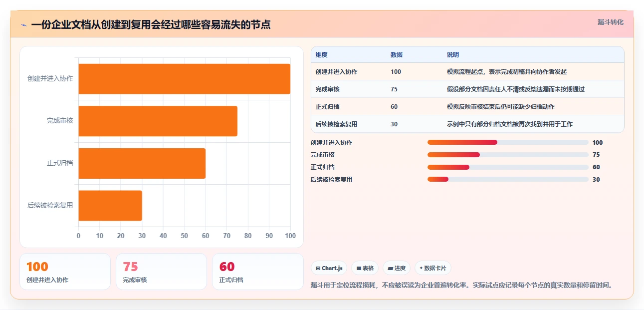
Task: Click progress list label 完成审核
Action: pos(322,155)
